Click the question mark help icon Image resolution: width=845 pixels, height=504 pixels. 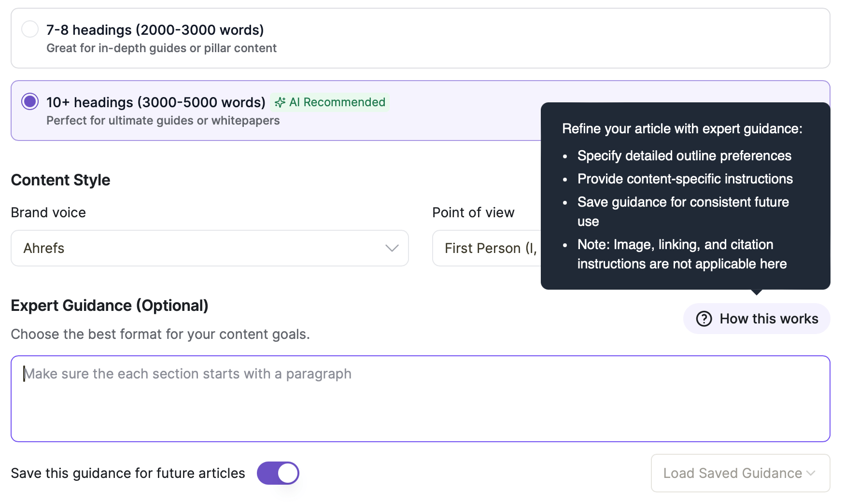704,319
